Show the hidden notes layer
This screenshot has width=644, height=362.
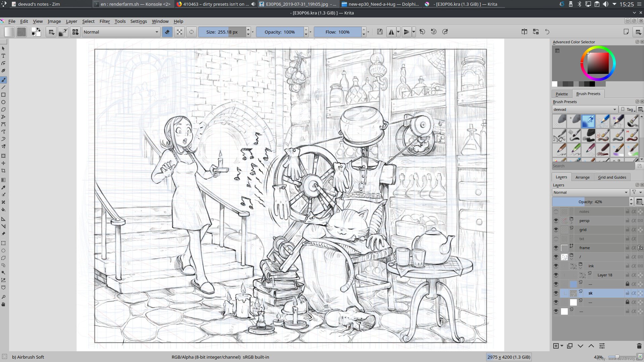[556, 212]
